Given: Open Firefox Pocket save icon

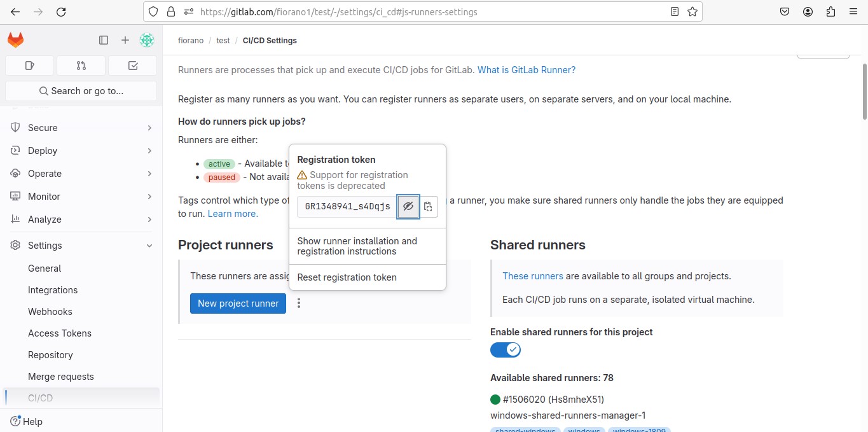Looking at the screenshot, I should (x=785, y=11).
